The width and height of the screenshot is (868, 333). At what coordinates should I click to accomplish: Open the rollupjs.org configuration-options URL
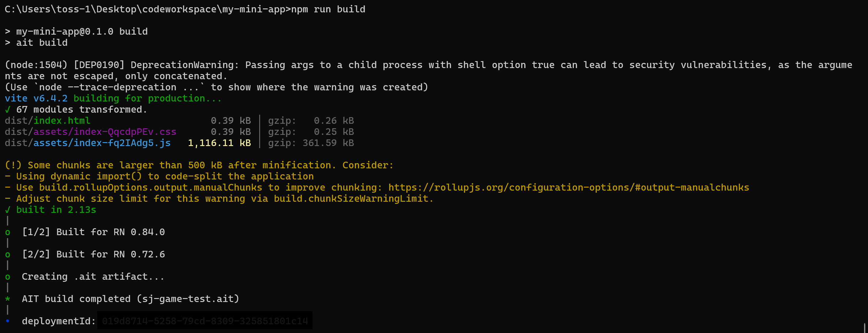568,188
